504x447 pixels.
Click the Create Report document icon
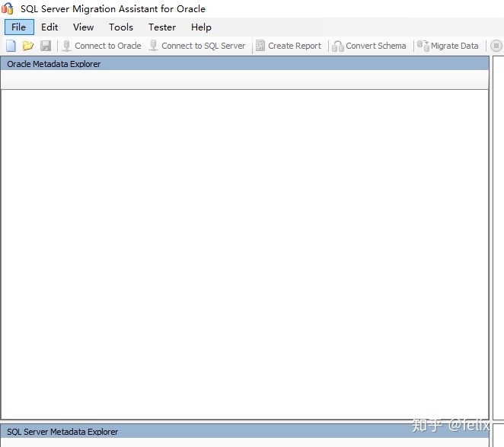[x=260, y=46]
